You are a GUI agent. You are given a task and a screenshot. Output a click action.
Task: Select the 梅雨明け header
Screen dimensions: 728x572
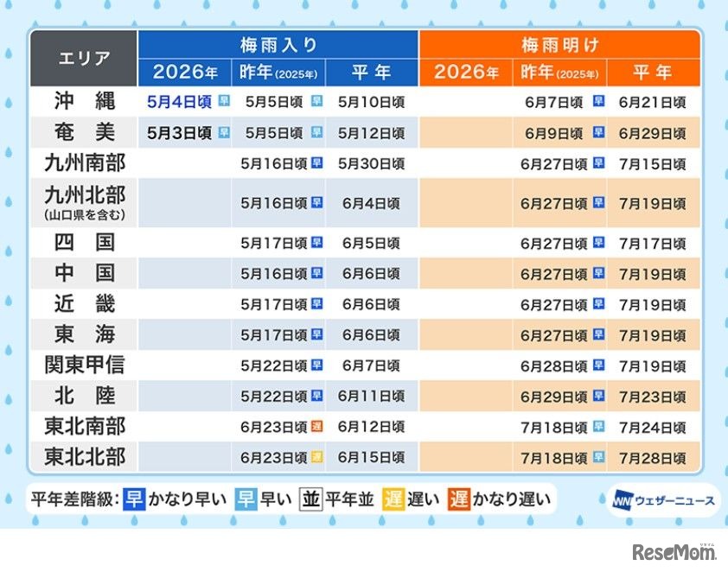[x=560, y=45]
